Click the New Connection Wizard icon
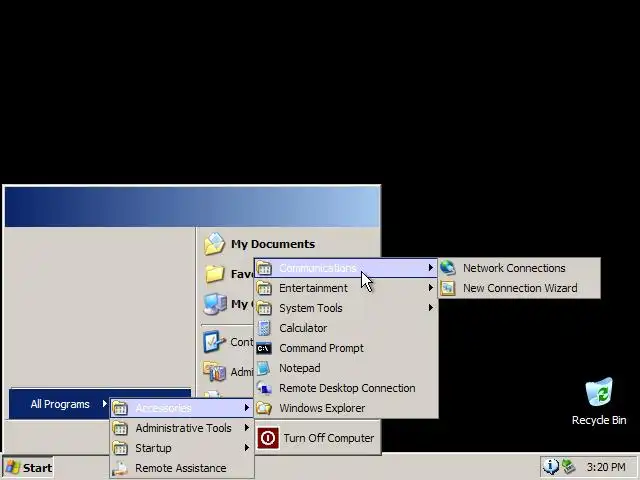 [x=448, y=288]
